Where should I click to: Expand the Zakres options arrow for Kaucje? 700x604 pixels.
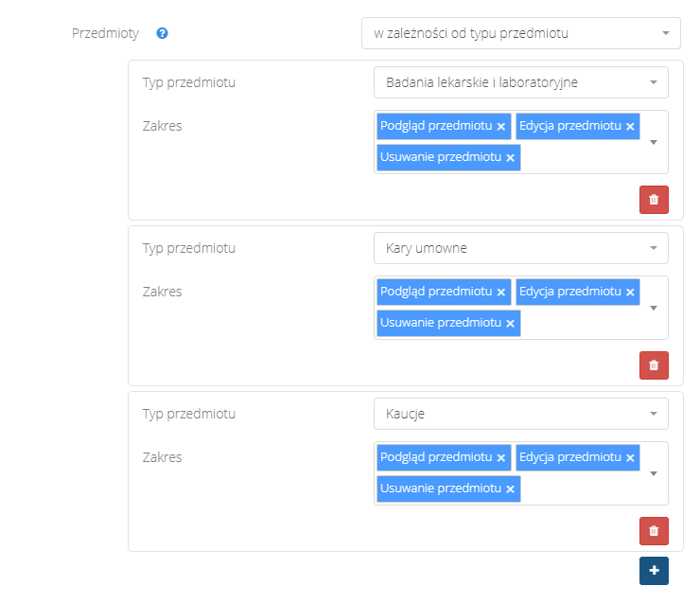tap(654, 473)
